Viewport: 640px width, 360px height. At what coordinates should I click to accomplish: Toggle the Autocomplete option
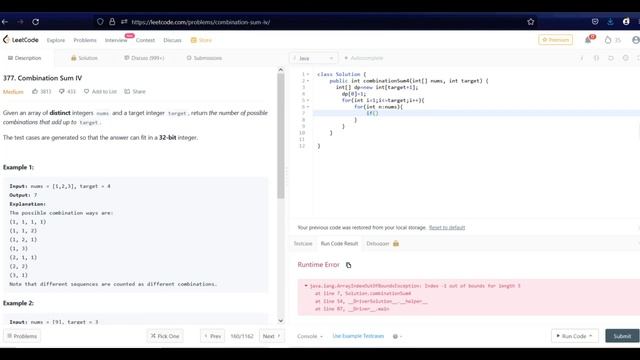coord(364,58)
